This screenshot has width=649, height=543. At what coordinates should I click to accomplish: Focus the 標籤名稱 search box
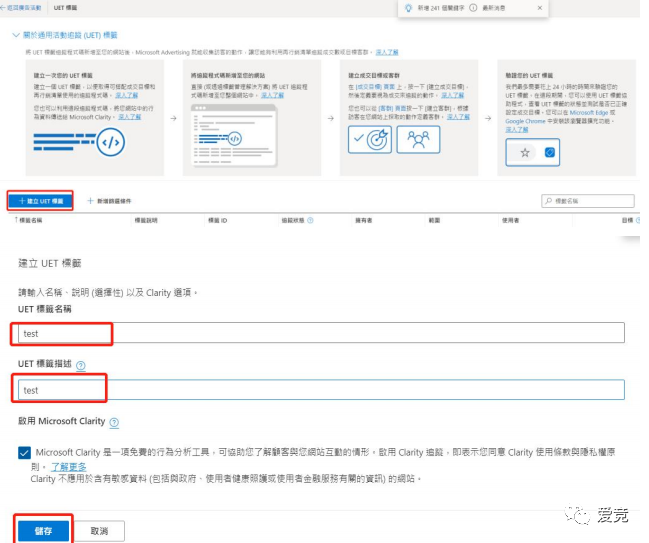click(x=588, y=201)
